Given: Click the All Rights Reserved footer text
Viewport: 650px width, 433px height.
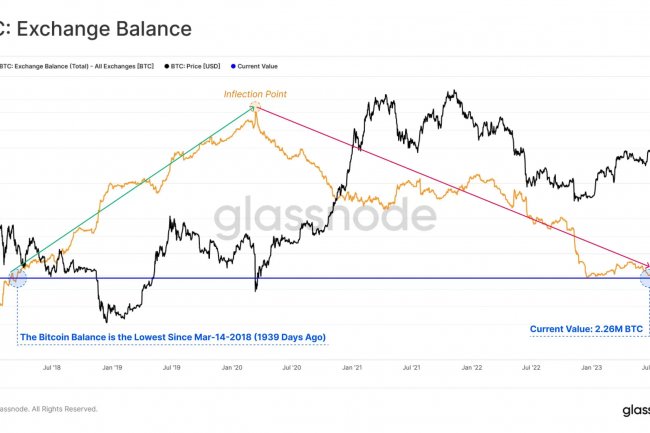Looking at the screenshot, I should pyautogui.click(x=50, y=408).
